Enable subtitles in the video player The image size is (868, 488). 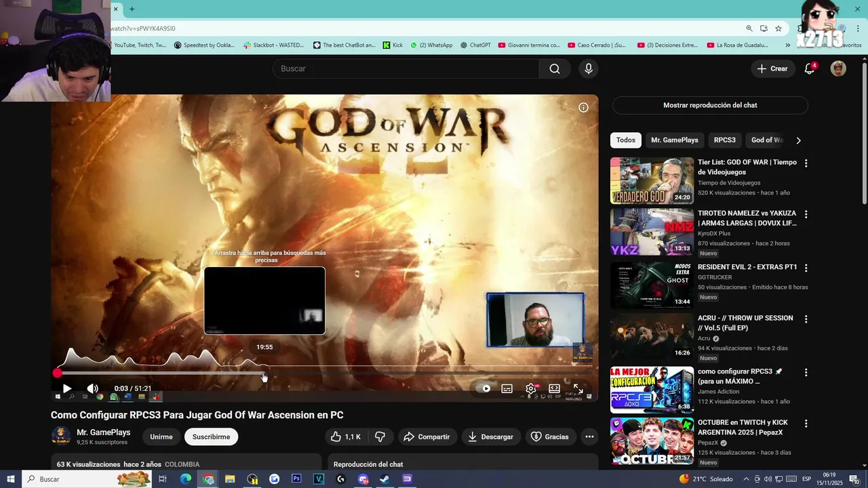click(x=507, y=388)
